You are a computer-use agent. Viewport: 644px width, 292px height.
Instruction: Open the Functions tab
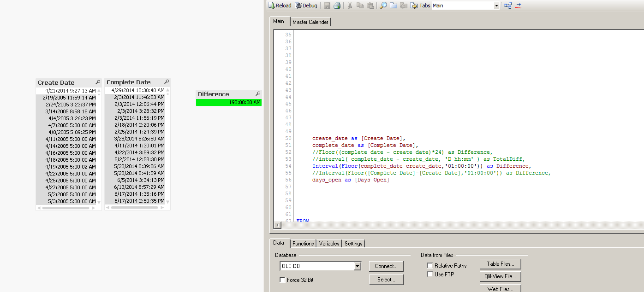[x=303, y=244]
